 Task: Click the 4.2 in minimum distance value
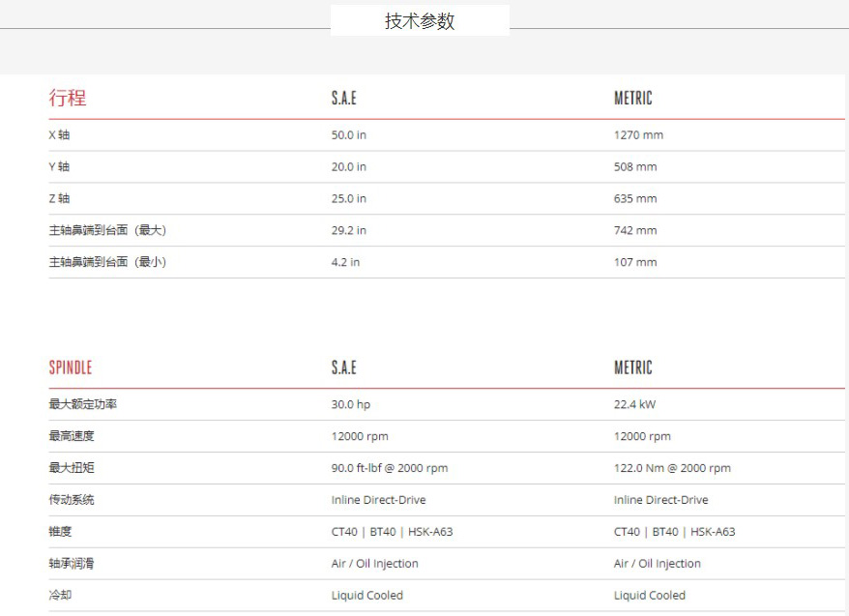coord(345,262)
